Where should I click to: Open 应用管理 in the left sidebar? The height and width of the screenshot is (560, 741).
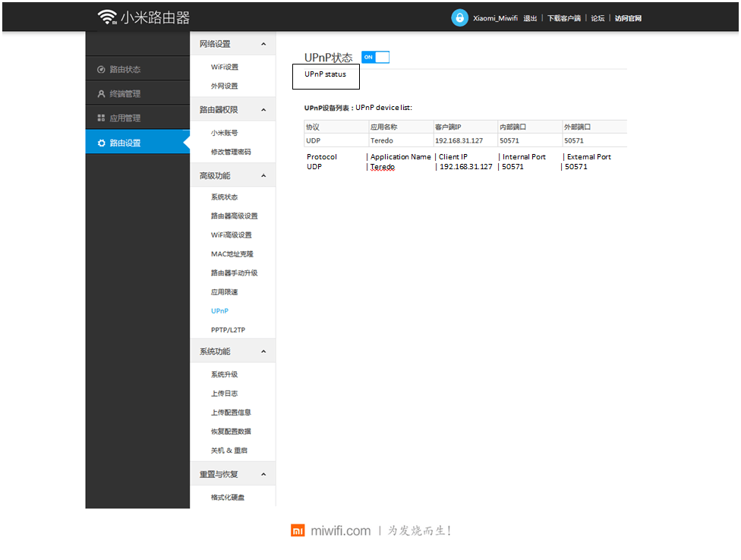tap(137, 118)
